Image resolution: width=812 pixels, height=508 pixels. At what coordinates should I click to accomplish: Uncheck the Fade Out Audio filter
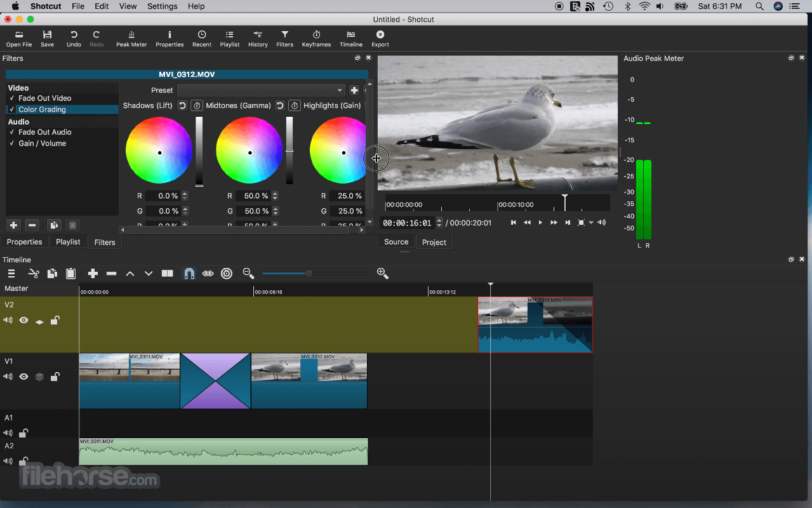[x=12, y=132]
